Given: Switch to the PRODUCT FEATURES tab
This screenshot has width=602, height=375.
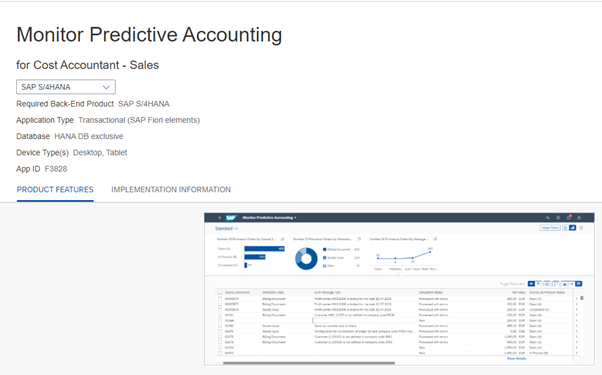Looking at the screenshot, I should pyautogui.click(x=55, y=190).
